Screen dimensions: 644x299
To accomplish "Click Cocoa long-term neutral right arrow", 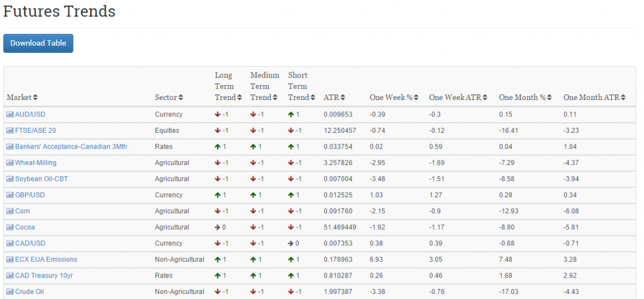I will 218,227.
